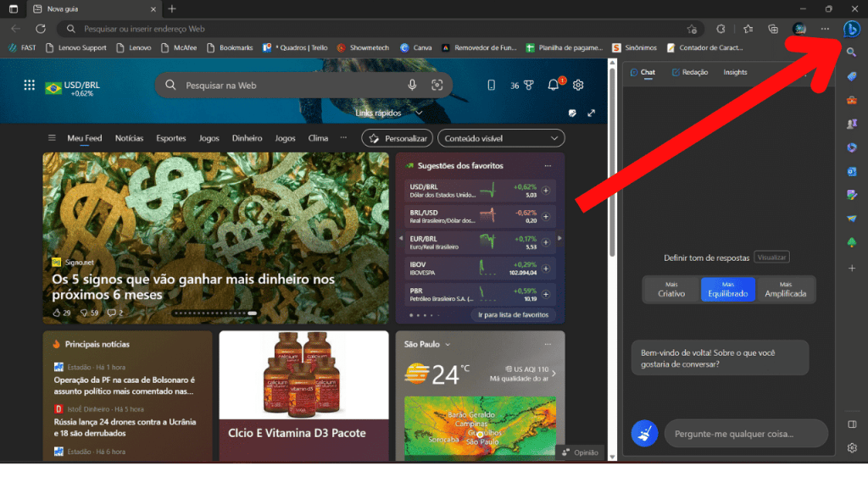This screenshot has width=868, height=488.
Task: Click the microphone icon in the search bar
Action: (413, 85)
